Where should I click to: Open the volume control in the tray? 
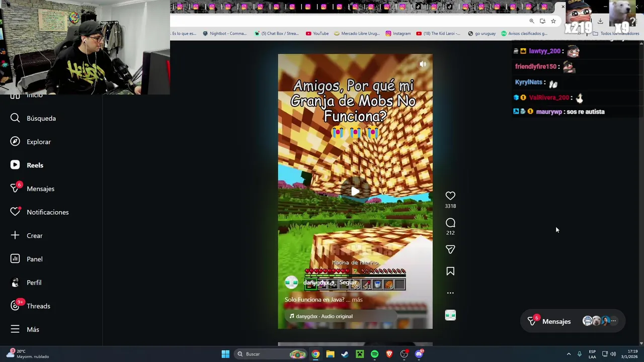[613, 354]
